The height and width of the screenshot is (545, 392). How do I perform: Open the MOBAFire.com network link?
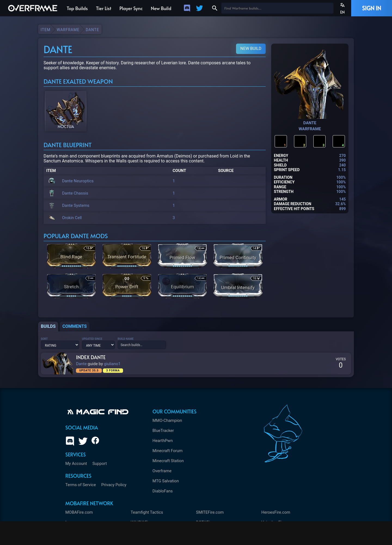click(79, 512)
